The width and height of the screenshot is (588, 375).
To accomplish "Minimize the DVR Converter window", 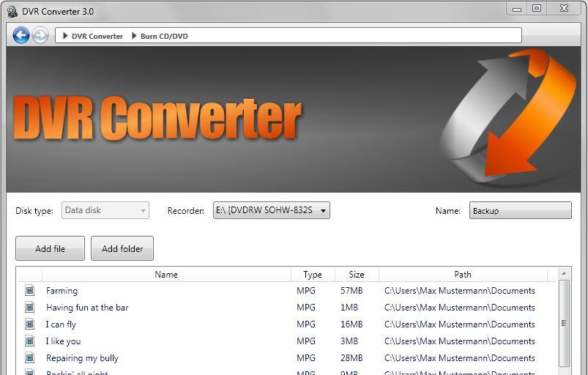I will tap(517, 9).
